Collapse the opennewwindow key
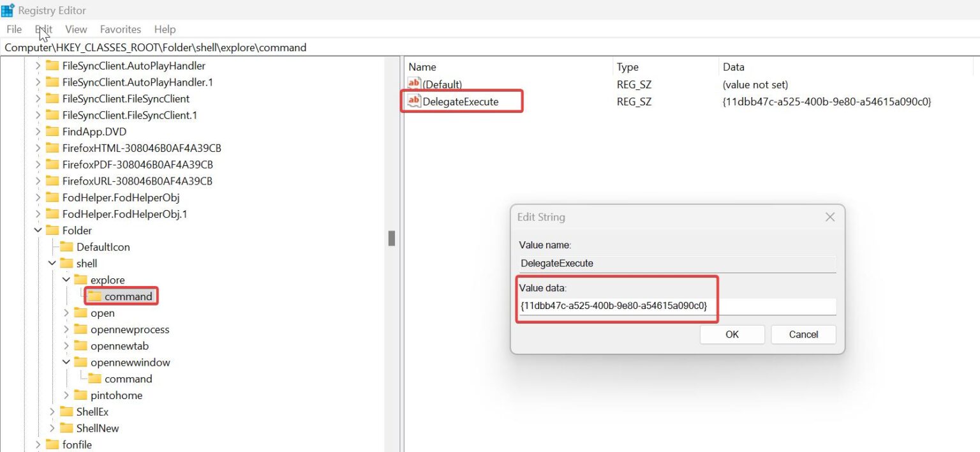This screenshot has height=452, width=980. pyautogui.click(x=66, y=362)
